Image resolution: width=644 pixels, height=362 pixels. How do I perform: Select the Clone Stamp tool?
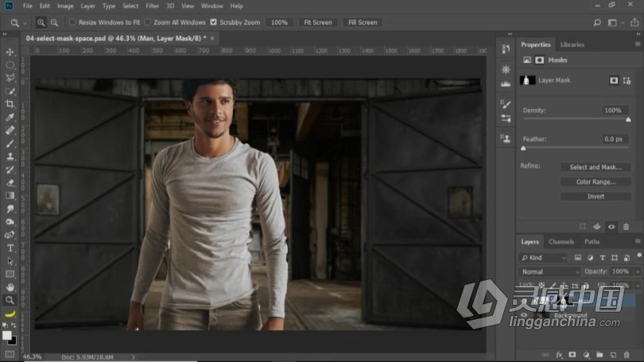(10, 156)
